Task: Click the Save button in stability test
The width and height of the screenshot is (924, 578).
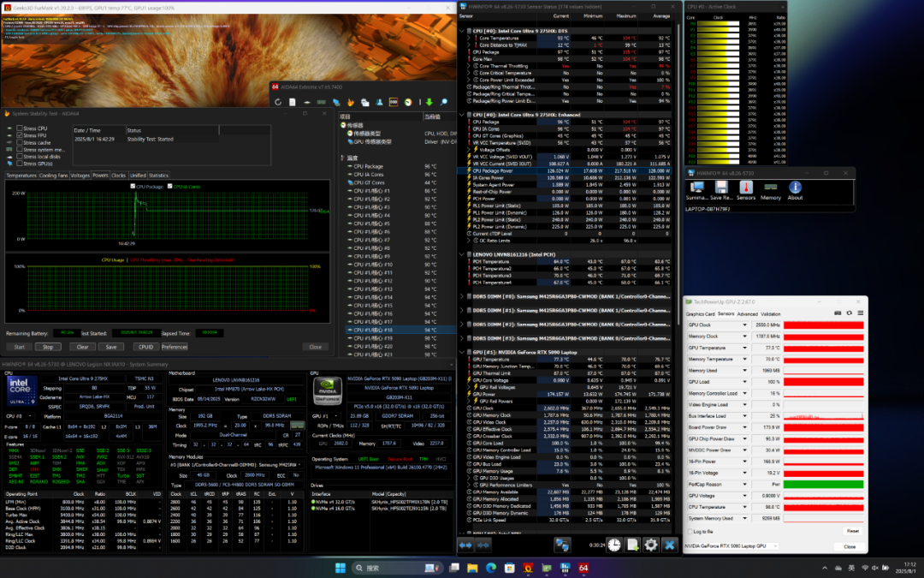Action: [x=110, y=347]
